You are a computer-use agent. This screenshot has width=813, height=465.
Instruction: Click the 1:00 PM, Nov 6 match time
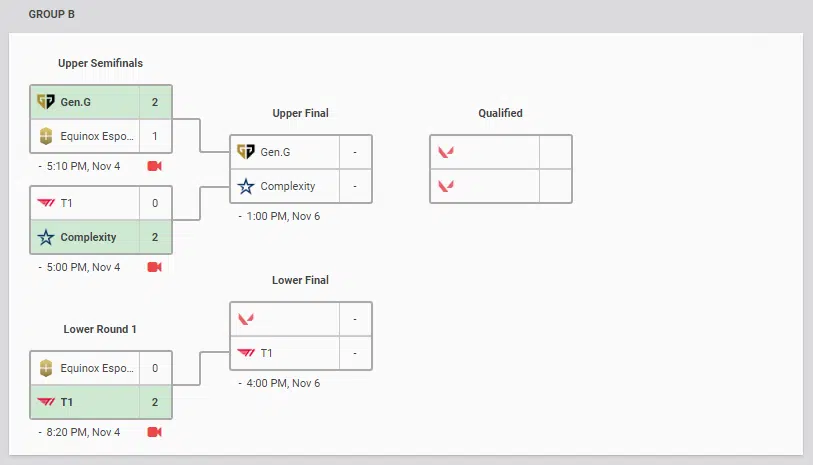(283, 216)
